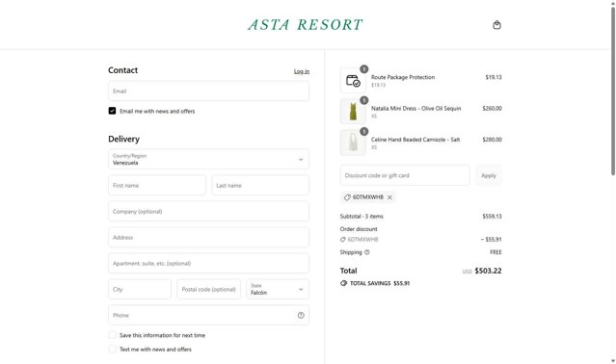Click the Apply discount button
The width and height of the screenshot is (616, 364).
[489, 175]
